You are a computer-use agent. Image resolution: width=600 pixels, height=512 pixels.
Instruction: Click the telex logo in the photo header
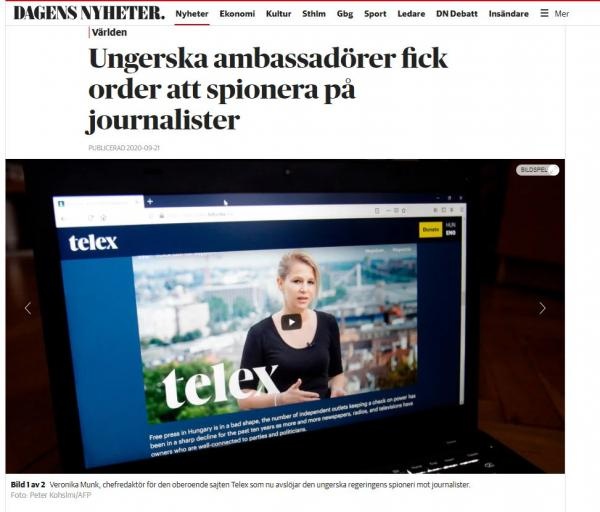pyautogui.click(x=93, y=242)
